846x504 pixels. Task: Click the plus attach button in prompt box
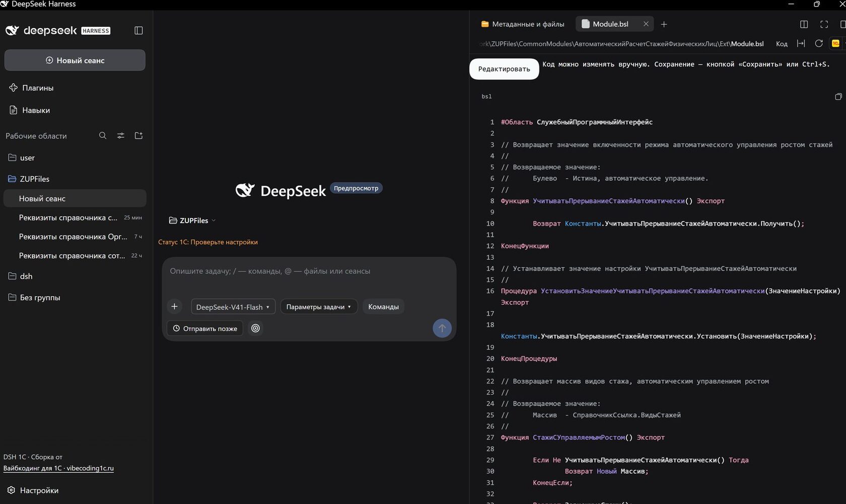click(174, 306)
